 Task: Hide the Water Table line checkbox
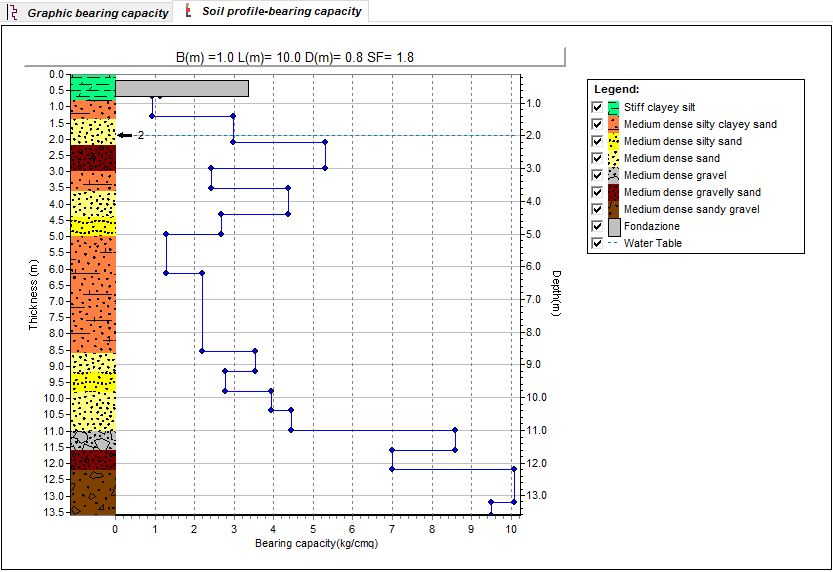597,243
